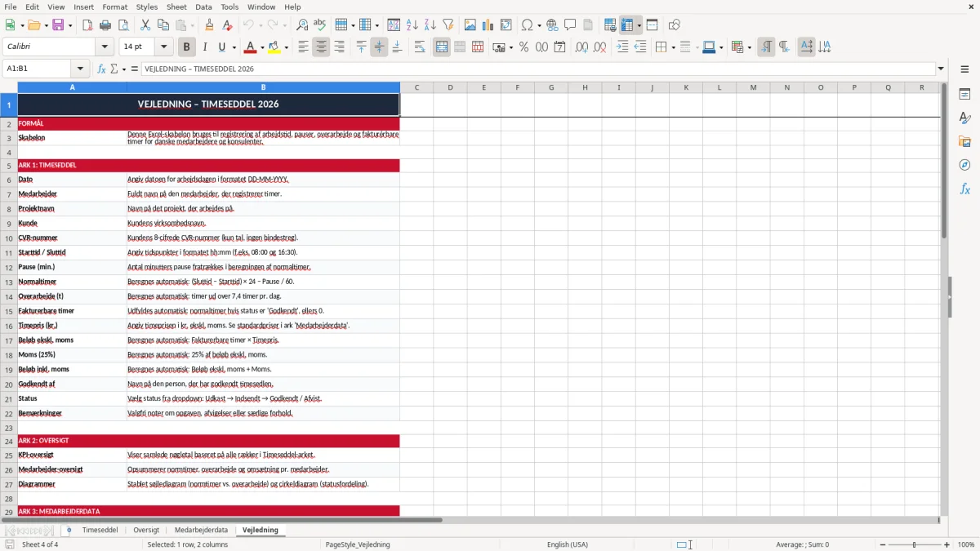Open sidebar Gallery icon

(964, 141)
